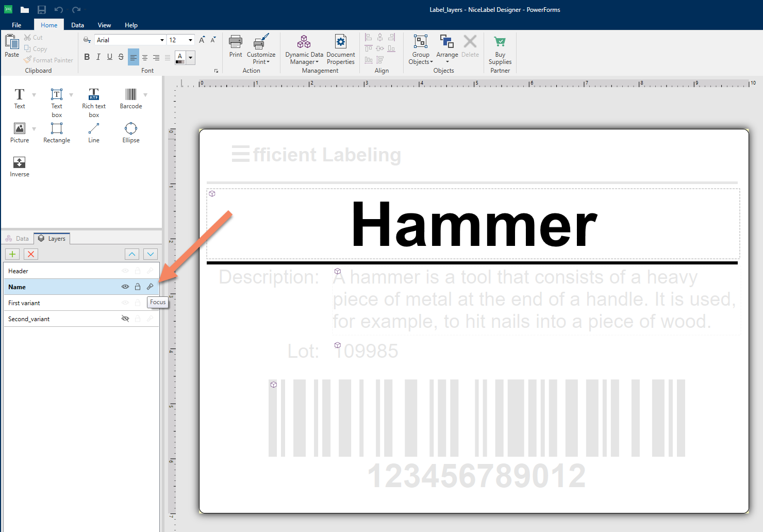The width and height of the screenshot is (763, 532).
Task: Click the add new layer button
Action: (x=12, y=254)
